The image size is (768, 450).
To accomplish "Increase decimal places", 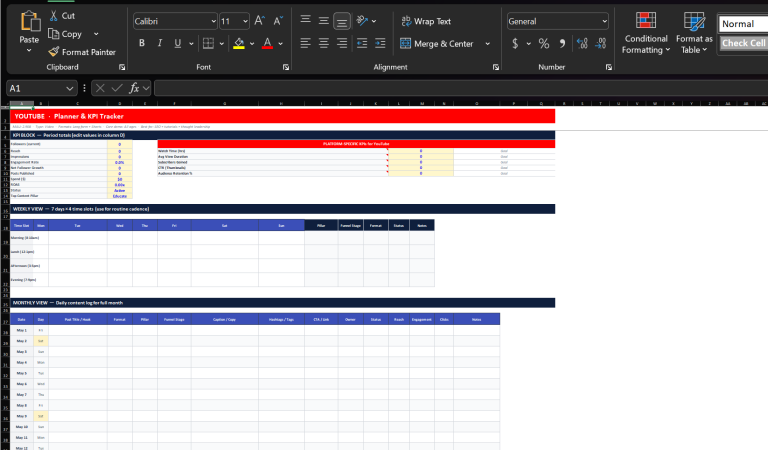I will pyautogui.click(x=582, y=43).
